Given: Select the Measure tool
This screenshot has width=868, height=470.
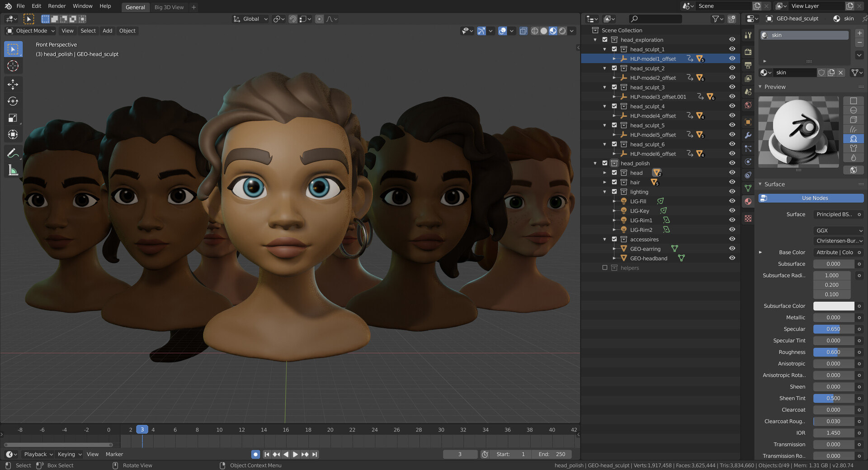Looking at the screenshot, I should point(13,171).
